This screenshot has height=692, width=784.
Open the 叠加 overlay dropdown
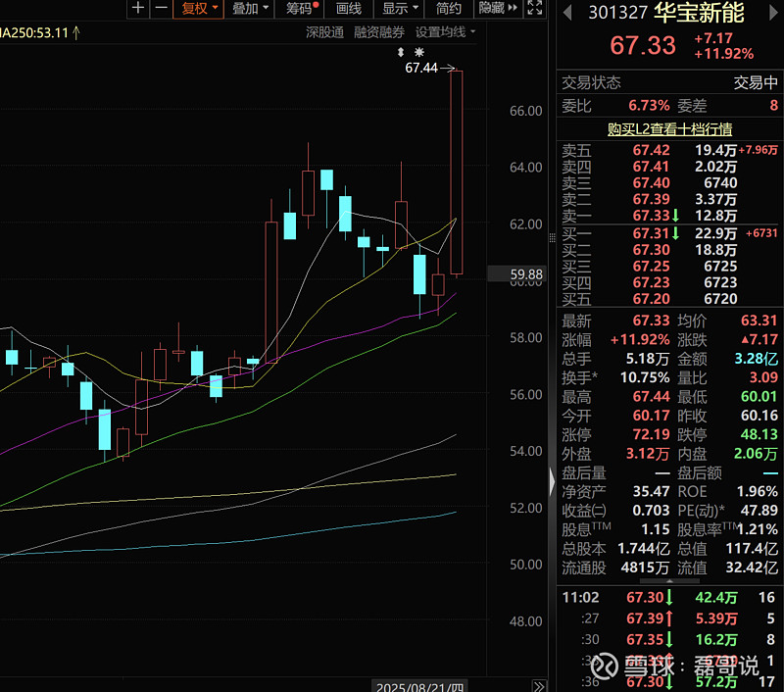point(250,9)
